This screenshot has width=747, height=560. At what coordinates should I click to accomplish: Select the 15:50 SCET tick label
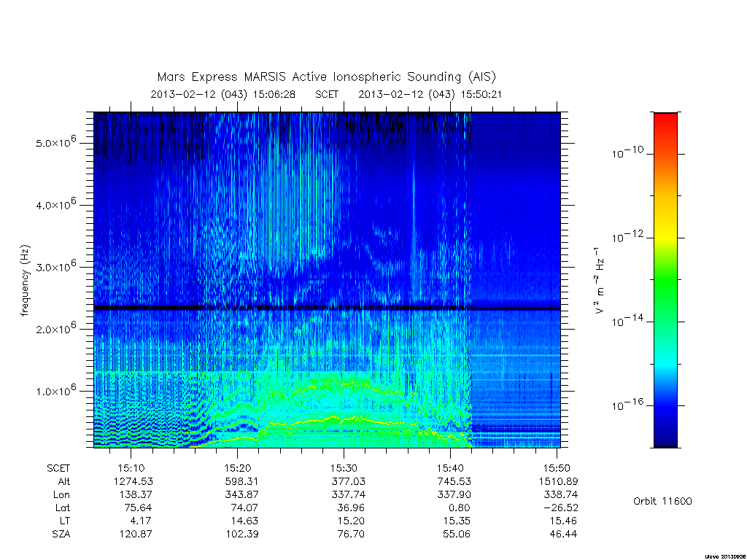point(557,468)
